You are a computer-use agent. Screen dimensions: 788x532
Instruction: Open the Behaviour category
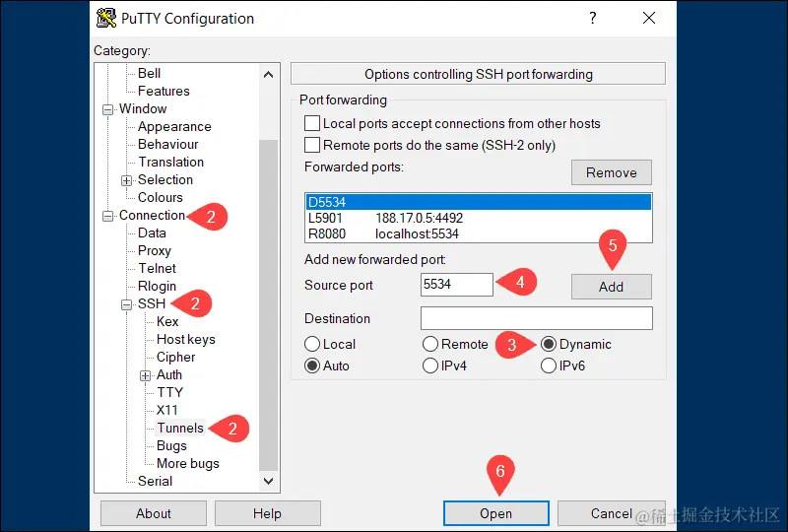point(167,144)
